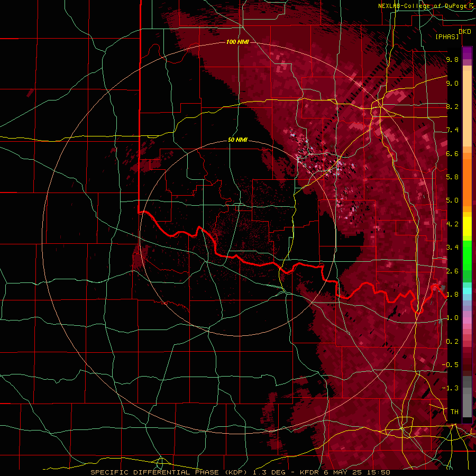
Task: Click the 1.8 value on the color scale
Action: pyautogui.click(x=452, y=294)
